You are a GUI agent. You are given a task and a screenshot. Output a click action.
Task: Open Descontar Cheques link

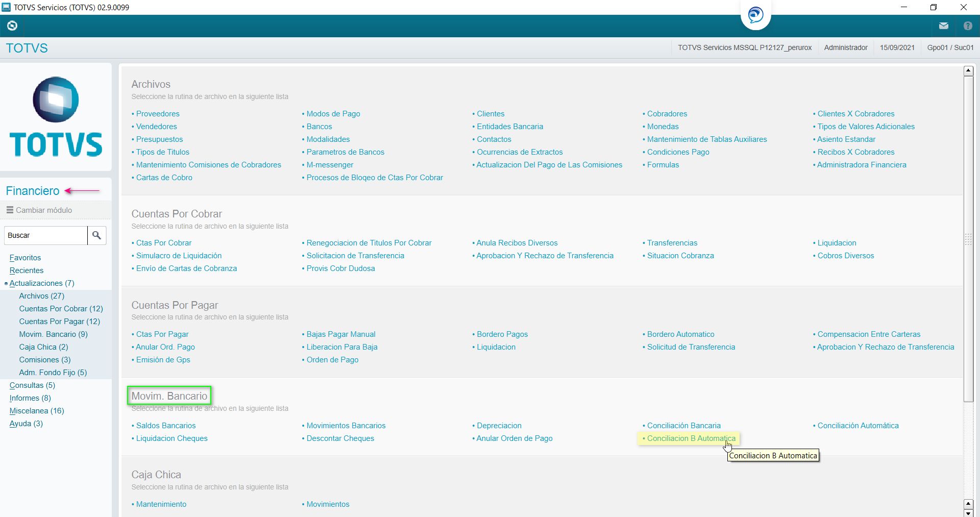[x=340, y=438]
